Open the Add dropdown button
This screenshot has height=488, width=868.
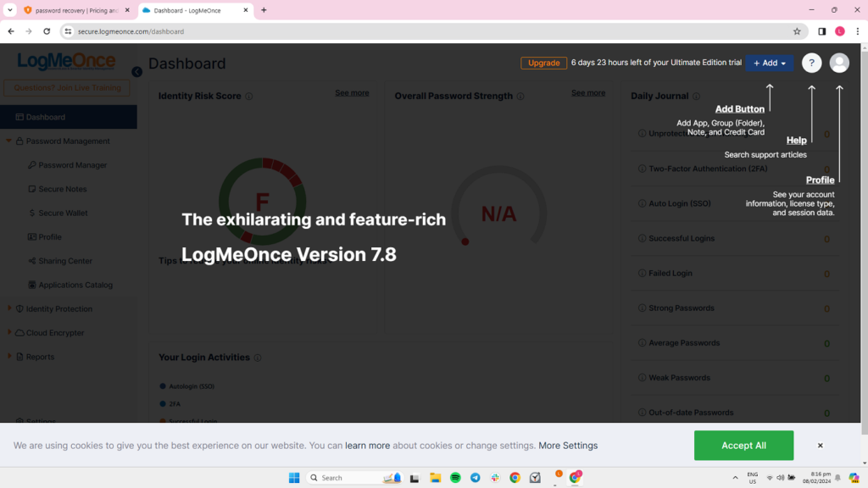(770, 63)
